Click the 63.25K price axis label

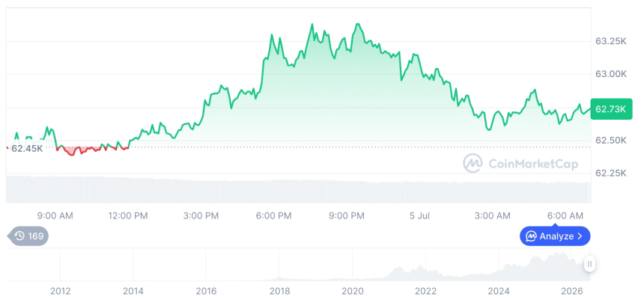click(611, 41)
